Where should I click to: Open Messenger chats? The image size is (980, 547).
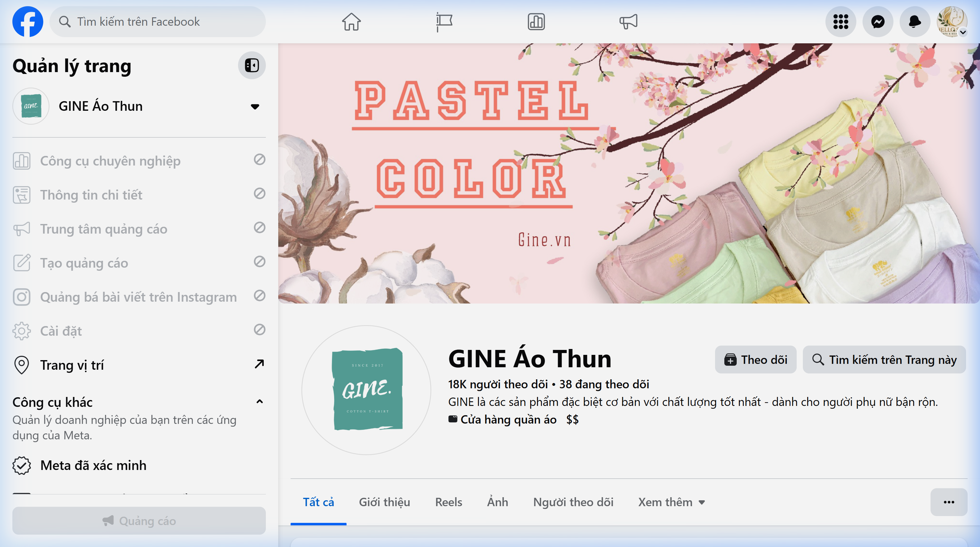point(878,22)
